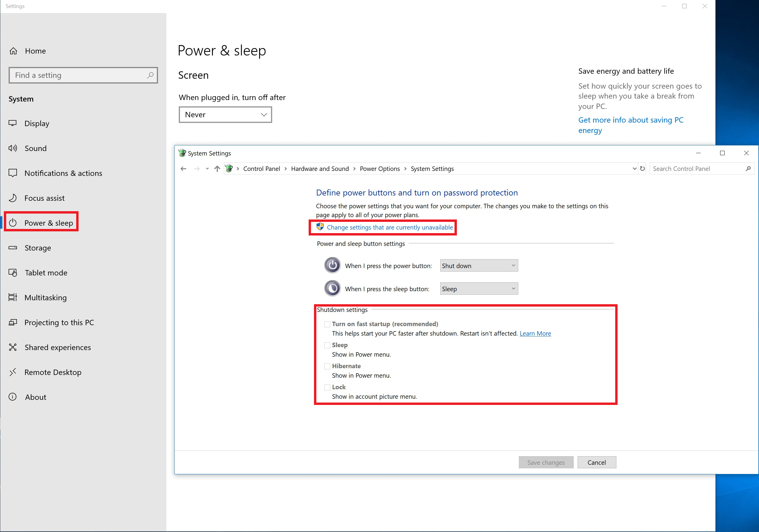Click Change settings that are currently unavailable

[x=390, y=227]
